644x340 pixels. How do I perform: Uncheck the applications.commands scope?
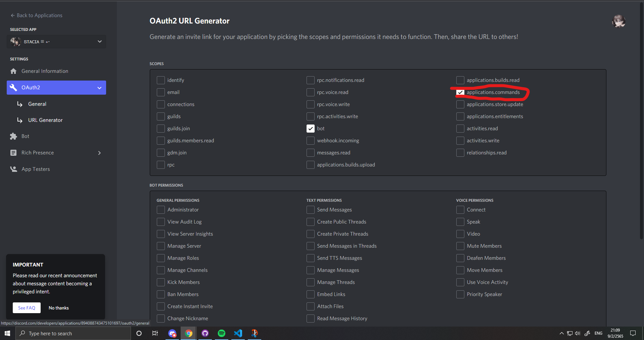(x=460, y=92)
